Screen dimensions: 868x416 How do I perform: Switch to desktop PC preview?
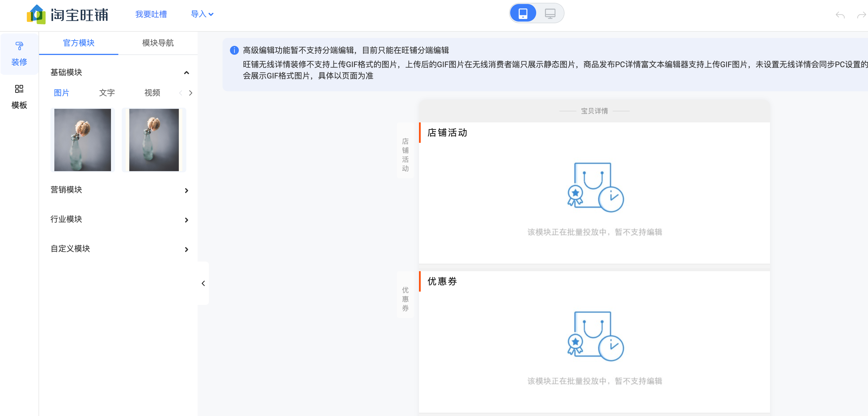(550, 14)
